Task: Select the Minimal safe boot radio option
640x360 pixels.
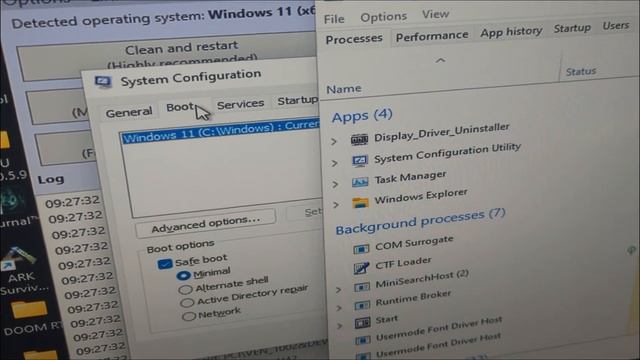Action: click(184, 276)
